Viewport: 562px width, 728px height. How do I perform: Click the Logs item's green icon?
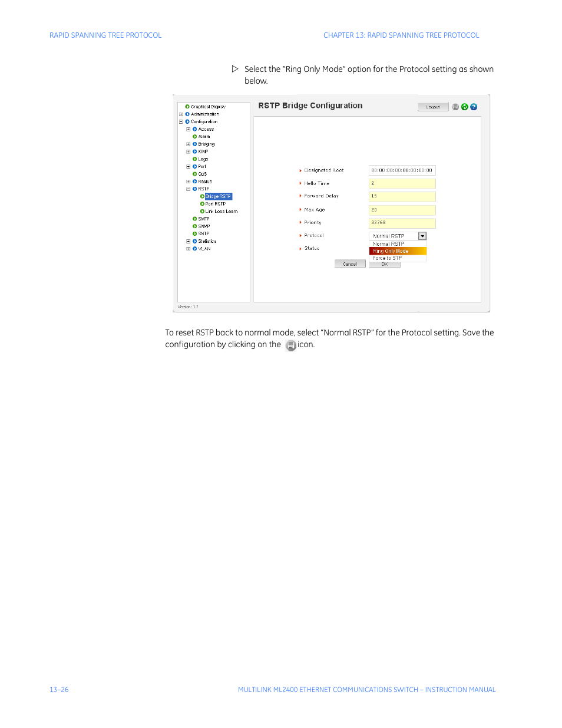[x=195, y=159]
